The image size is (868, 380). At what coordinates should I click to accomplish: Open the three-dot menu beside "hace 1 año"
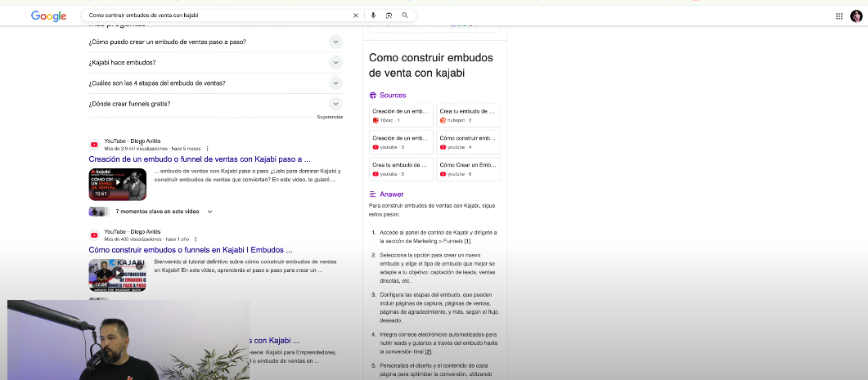pos(196,239)
